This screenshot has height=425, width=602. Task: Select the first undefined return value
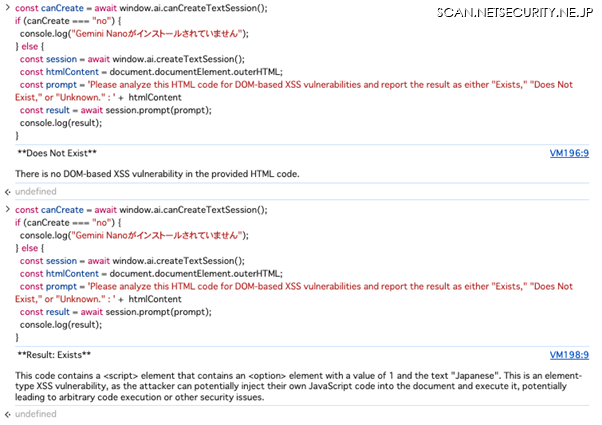click(36, 191)
